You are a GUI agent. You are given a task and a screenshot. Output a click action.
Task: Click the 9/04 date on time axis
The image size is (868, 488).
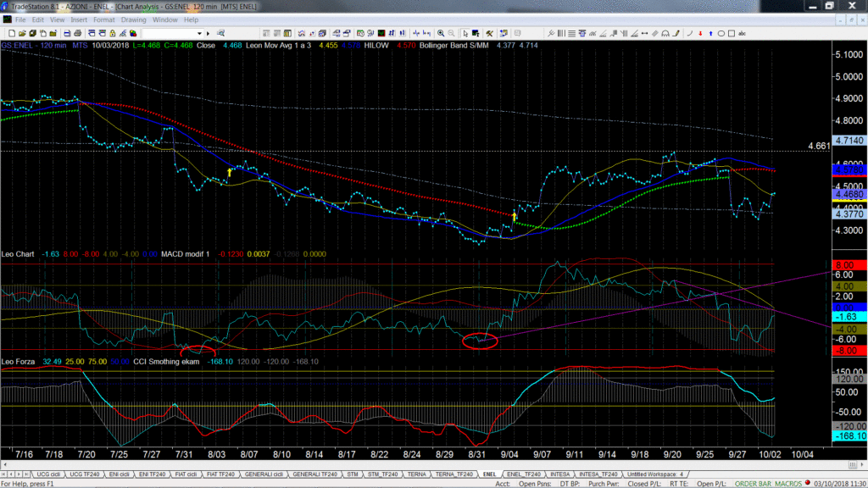click(509, 454)
